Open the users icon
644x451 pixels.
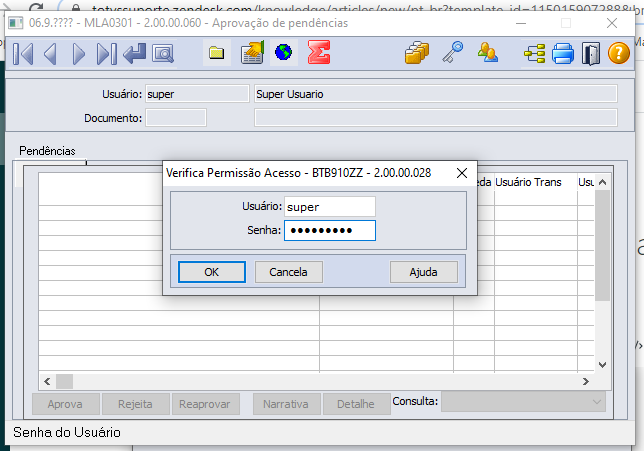click(x=488, y=52)
